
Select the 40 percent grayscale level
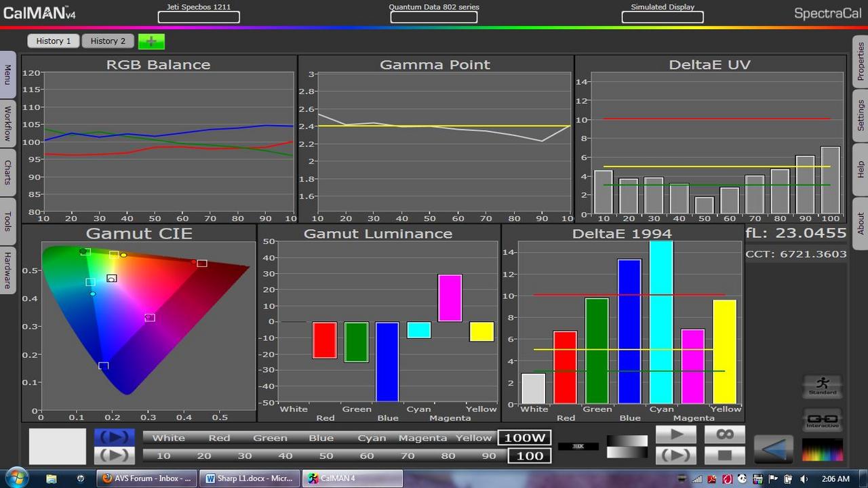click(x=285, y=455)
